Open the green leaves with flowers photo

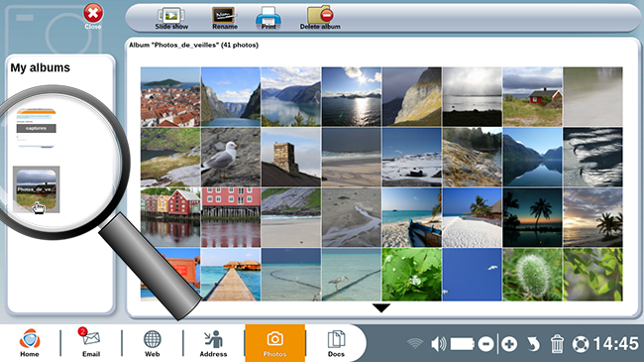[412, 275]
